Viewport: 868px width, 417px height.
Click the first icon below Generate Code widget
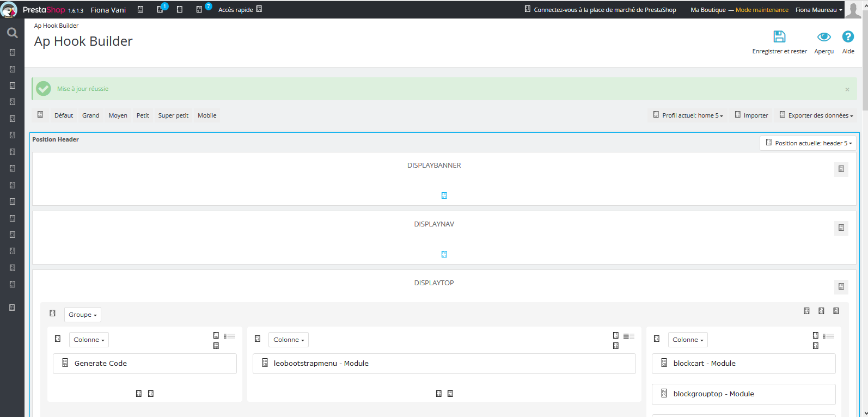click(139, 394)
